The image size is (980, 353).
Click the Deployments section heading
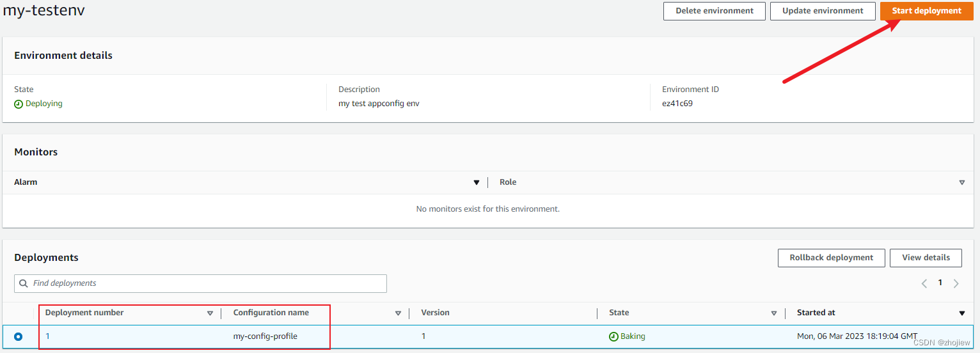pyautogui.click(x=46, y=258)
